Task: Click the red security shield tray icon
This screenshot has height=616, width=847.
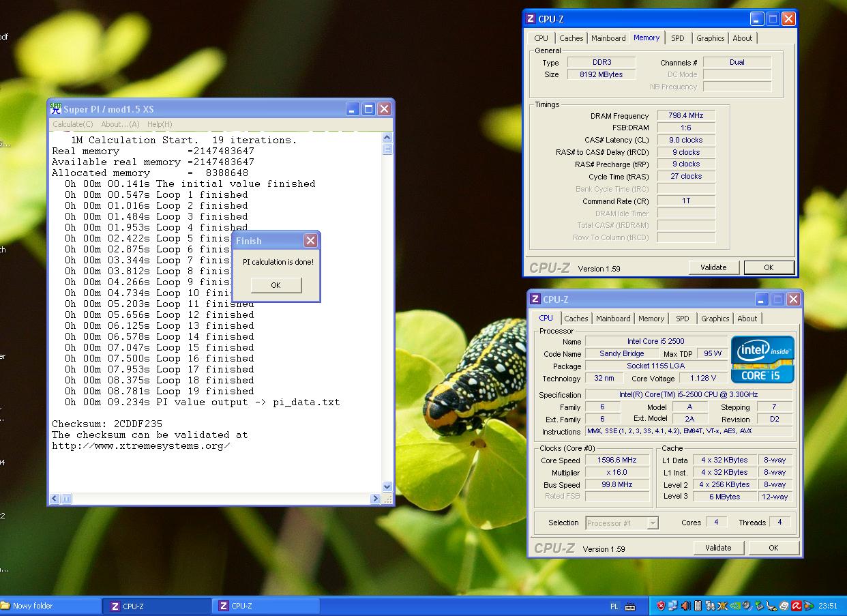Action: click(661, 606)
